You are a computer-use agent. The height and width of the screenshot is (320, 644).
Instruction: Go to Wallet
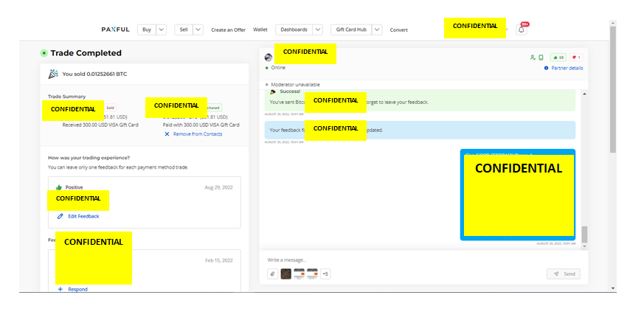pyautogui.click(x=260, y=29)
